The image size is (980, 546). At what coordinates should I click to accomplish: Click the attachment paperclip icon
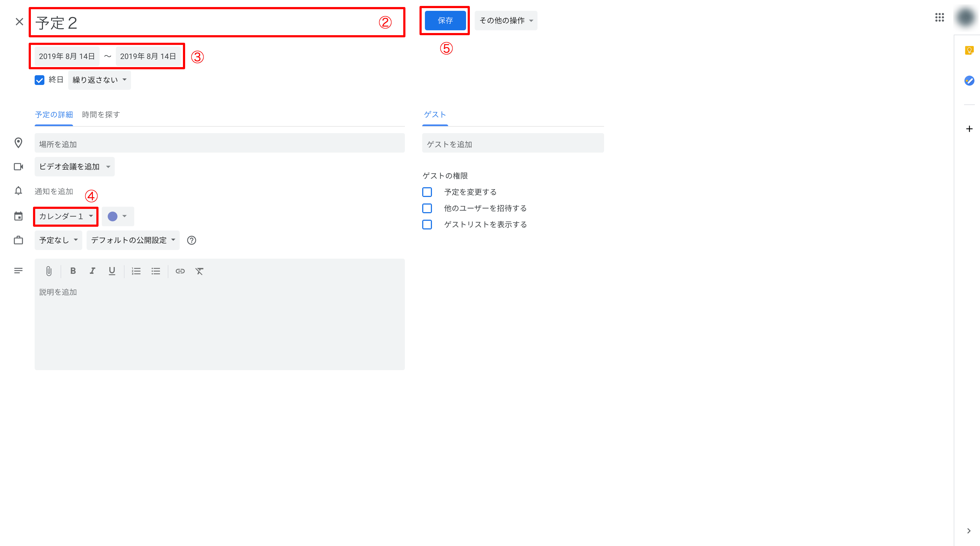click(49, 271)
